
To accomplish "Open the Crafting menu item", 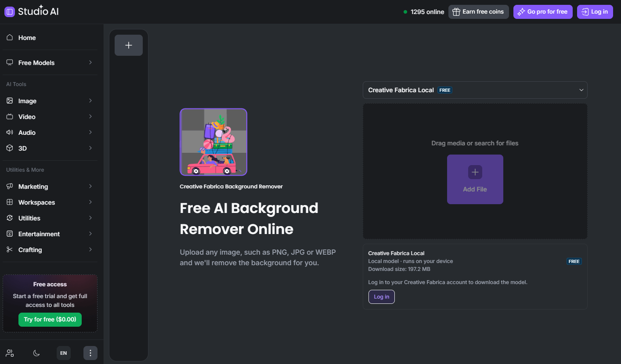I will [50, 250].
